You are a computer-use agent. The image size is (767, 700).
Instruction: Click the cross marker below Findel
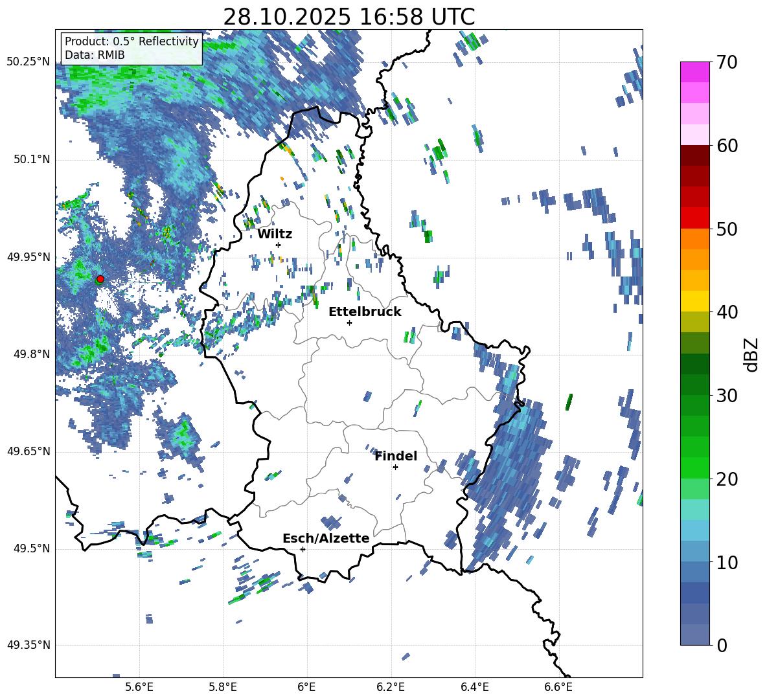(x=395, y=468)
